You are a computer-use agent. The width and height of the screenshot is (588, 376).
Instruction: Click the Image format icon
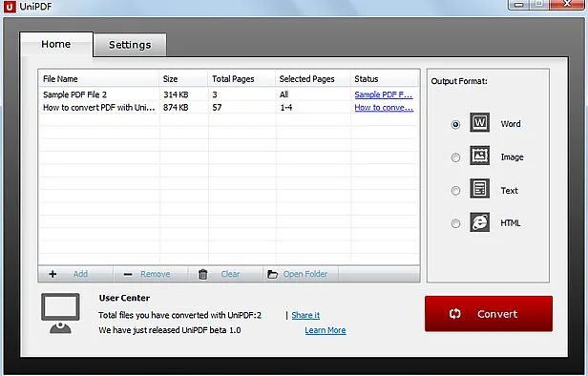coord(479,156)
